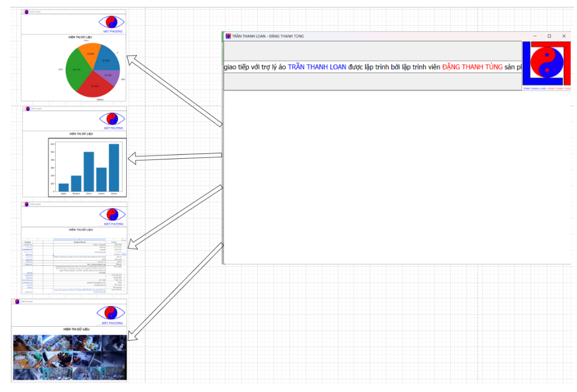Viewport: 577px width, 392px height.
Task: Click the HIỂN THỊ DỮ LIỆU heading above the pie chart
Action: tap(80, 37)
